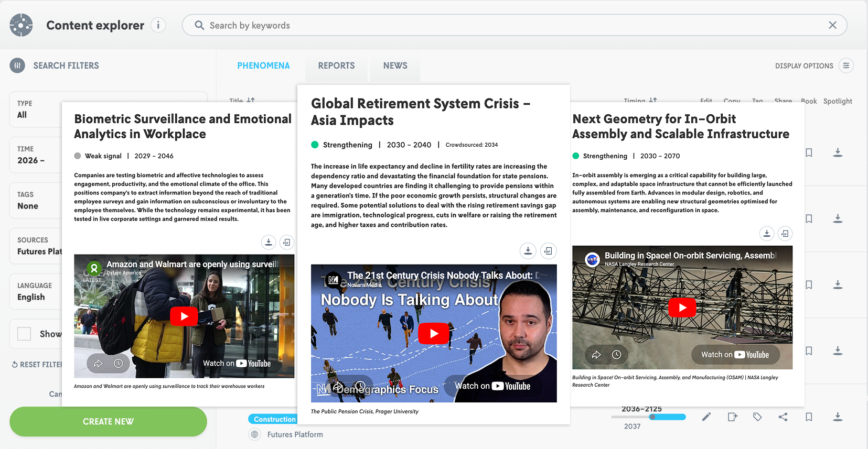Viewport: 868px width, 449px height.
Task: Click the search magnifier icon
Action: (x=199, y=25)
